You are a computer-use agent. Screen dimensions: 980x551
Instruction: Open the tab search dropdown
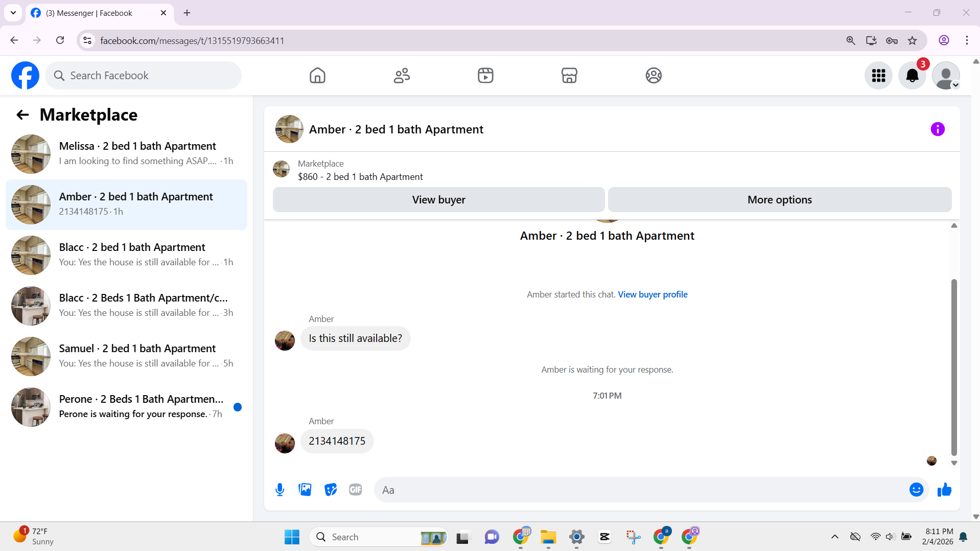[13, 13]
